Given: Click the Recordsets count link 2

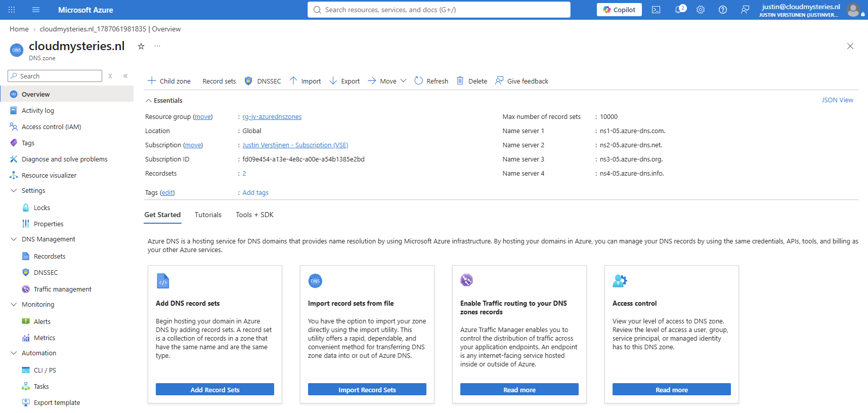Looking at the screenshot, I should [x=244, y=174].
